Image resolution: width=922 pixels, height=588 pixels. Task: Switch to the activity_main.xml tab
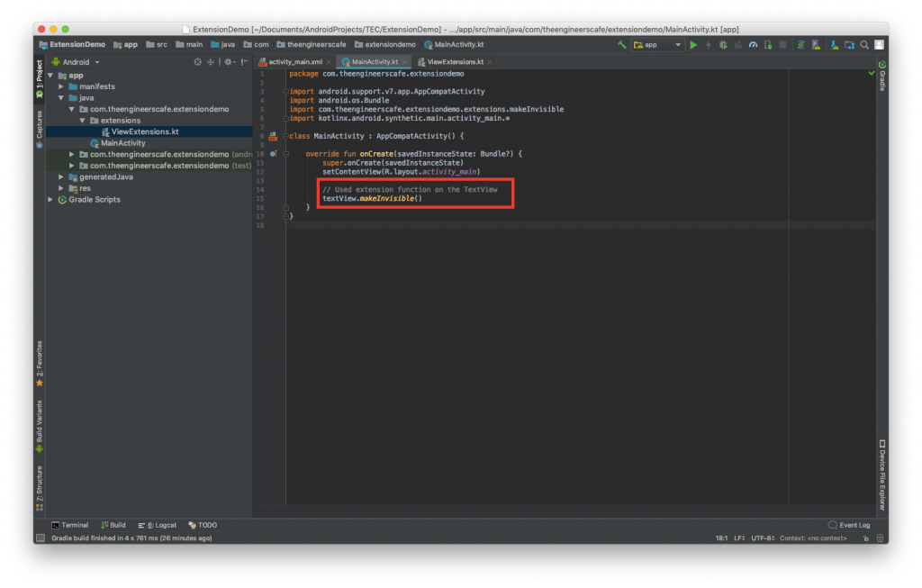pos(294,61)
